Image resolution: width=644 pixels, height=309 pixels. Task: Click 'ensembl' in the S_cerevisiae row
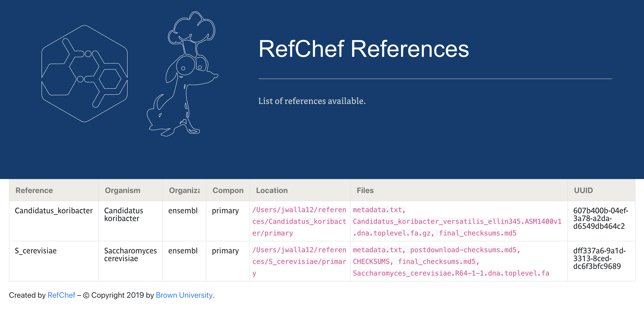point(183,251)
